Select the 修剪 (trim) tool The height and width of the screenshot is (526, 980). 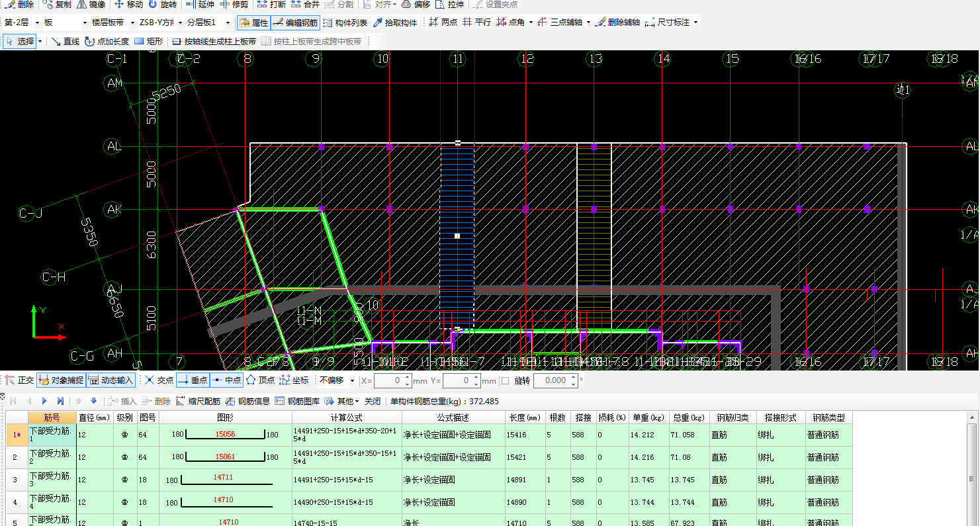point(234,4)
